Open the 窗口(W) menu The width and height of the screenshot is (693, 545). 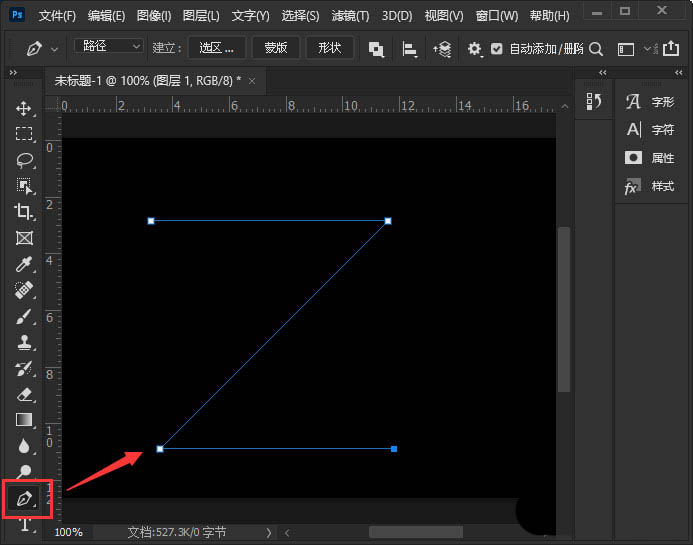497,16
